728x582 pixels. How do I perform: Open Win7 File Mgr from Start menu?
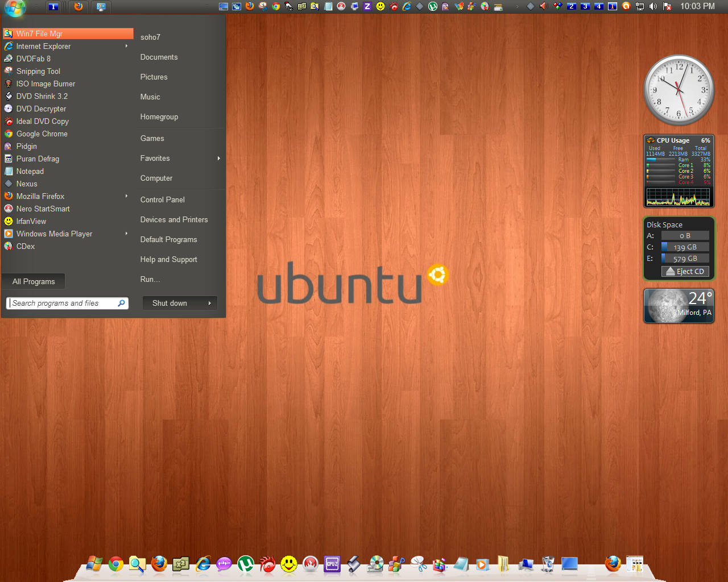pos(68,34)
